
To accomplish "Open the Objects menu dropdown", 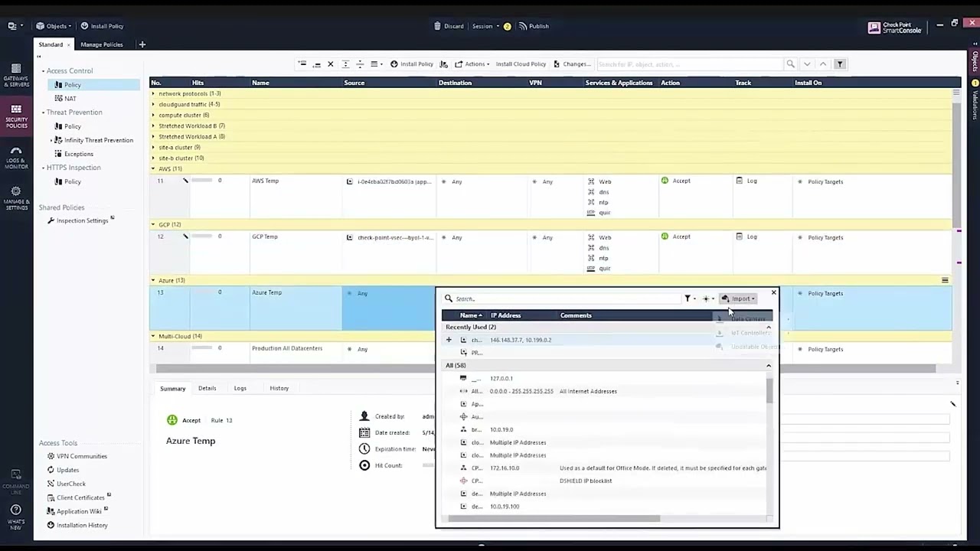I will 54,26.
